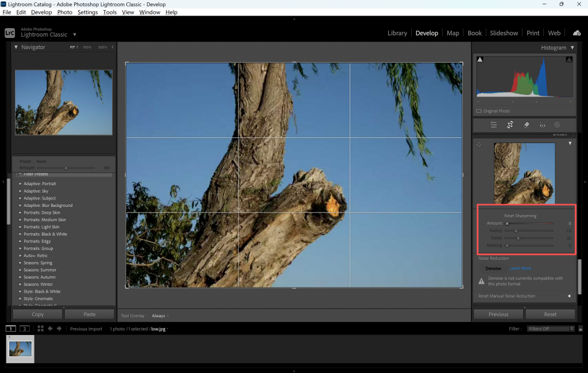Switch to the Slideshow module
Image resolution: width=588 pixels, height=373 pixels.
click(x=504, y=33)
